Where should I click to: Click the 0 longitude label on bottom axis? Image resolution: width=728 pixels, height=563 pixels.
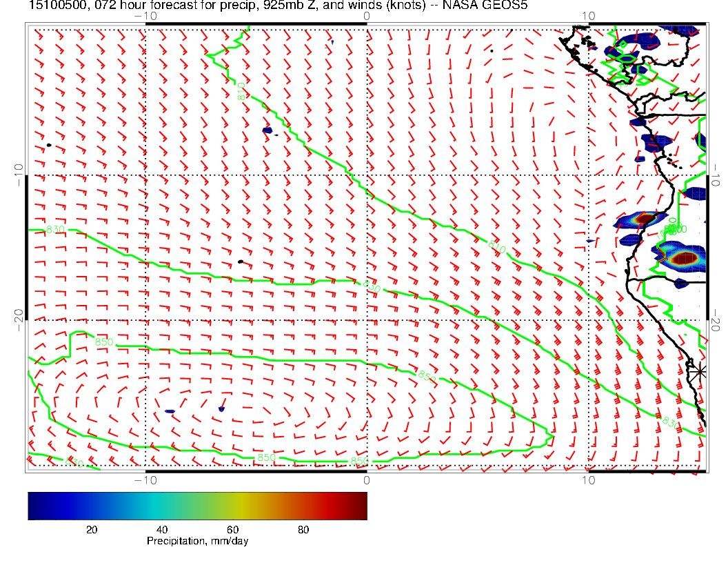[366, 480]
